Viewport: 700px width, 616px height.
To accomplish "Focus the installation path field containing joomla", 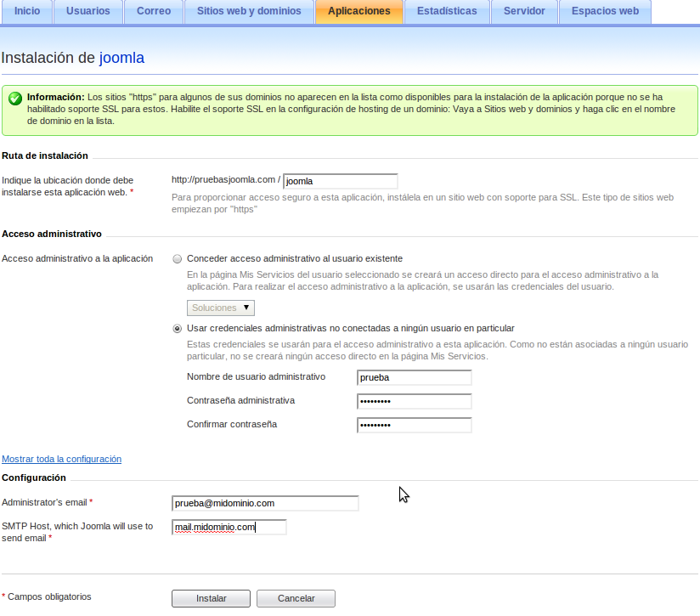I will click(x=340, y=181).
